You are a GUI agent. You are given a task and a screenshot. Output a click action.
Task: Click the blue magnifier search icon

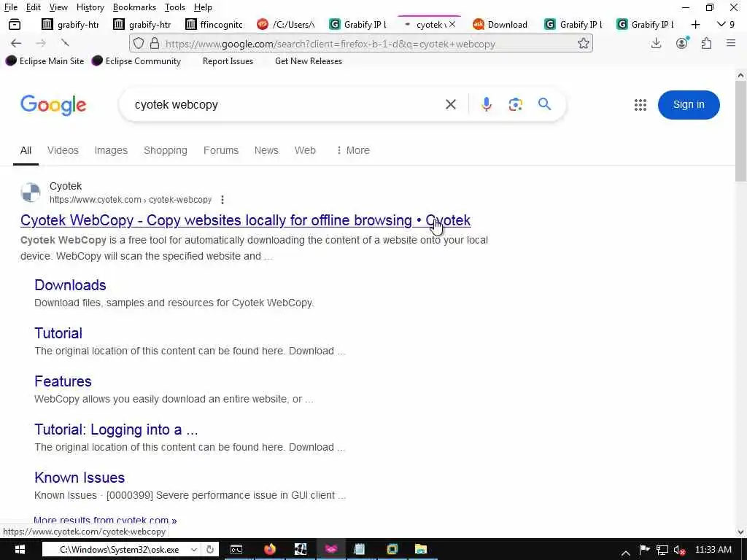click(544, 104)
